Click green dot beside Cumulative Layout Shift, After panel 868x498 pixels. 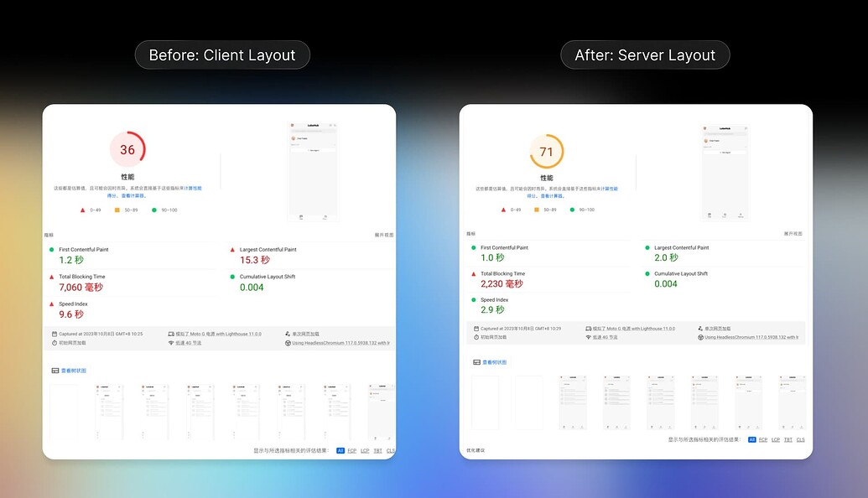[x=647, y=274]
